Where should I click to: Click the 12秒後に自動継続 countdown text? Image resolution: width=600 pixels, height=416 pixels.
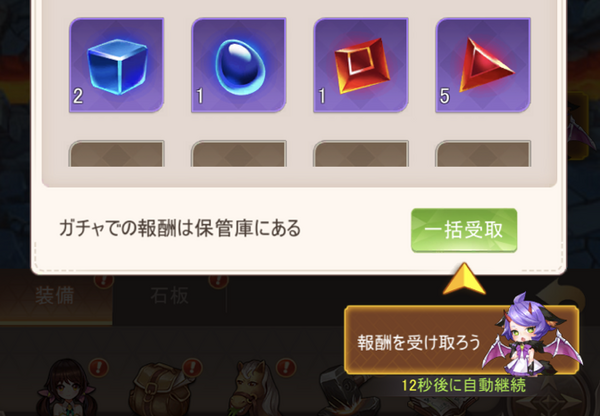pyautogui.click(x=463, y=385)
